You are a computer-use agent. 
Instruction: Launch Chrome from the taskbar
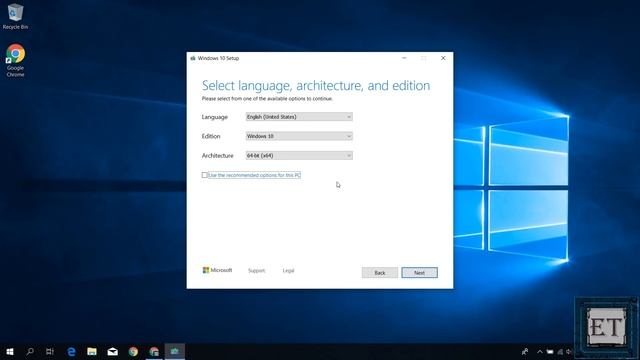tap(133, 351)
